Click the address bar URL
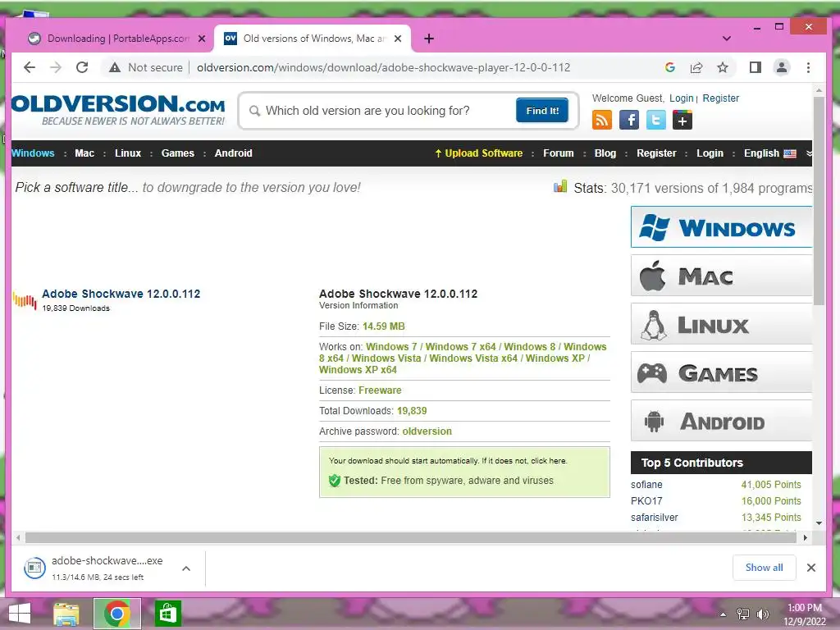This screenshot has width=840, height=630. 384,67
